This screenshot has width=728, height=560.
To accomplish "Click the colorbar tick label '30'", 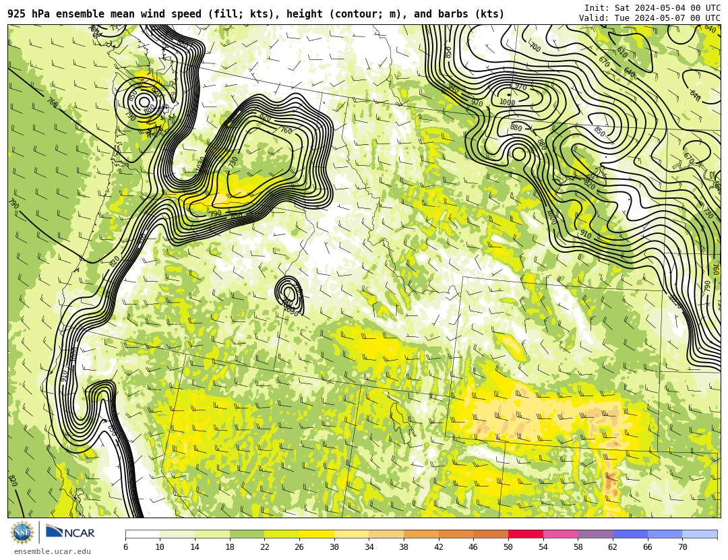I will [x=334, y=547].
